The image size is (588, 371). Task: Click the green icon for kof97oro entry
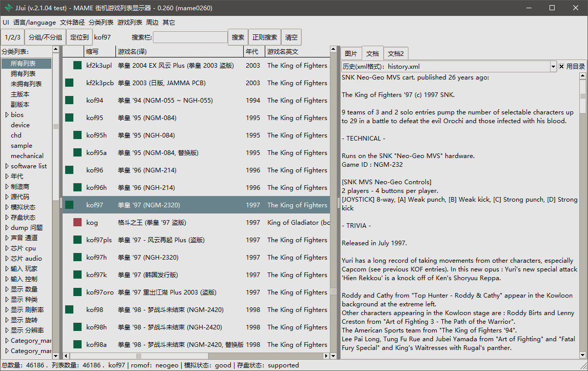point(77,292)
